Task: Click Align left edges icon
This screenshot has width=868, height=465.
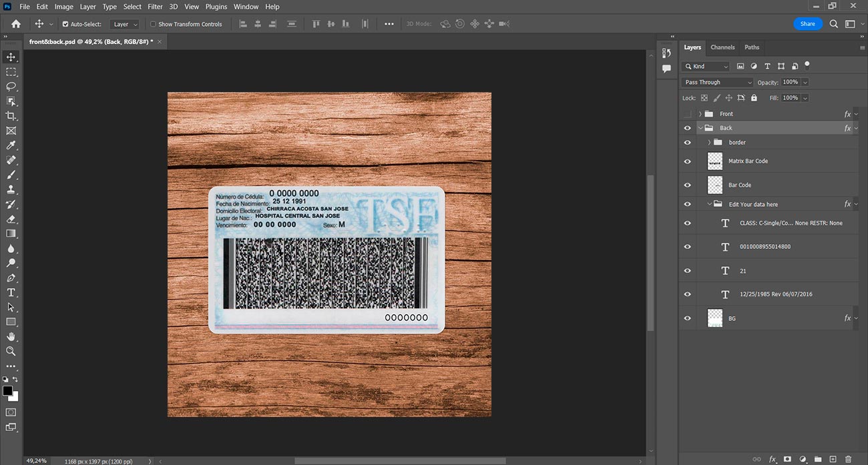Action: tap(243, 24)
